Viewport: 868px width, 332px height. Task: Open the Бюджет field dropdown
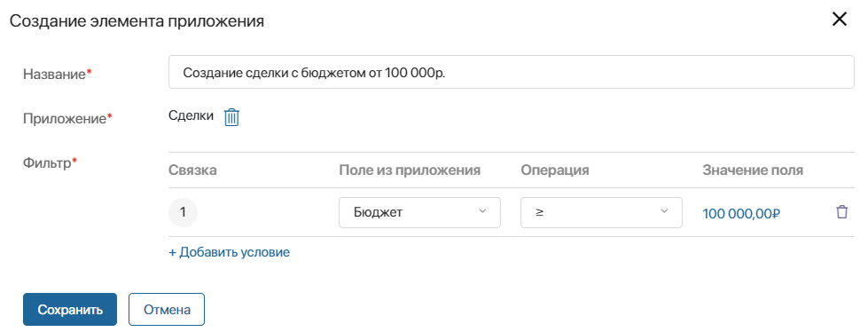point(419,212)
